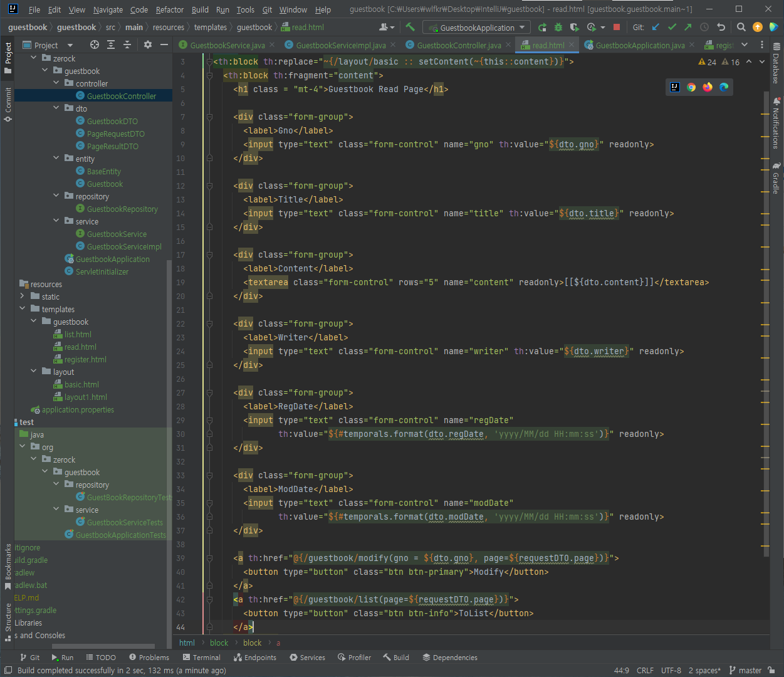Open the Refactor menu

170,9
